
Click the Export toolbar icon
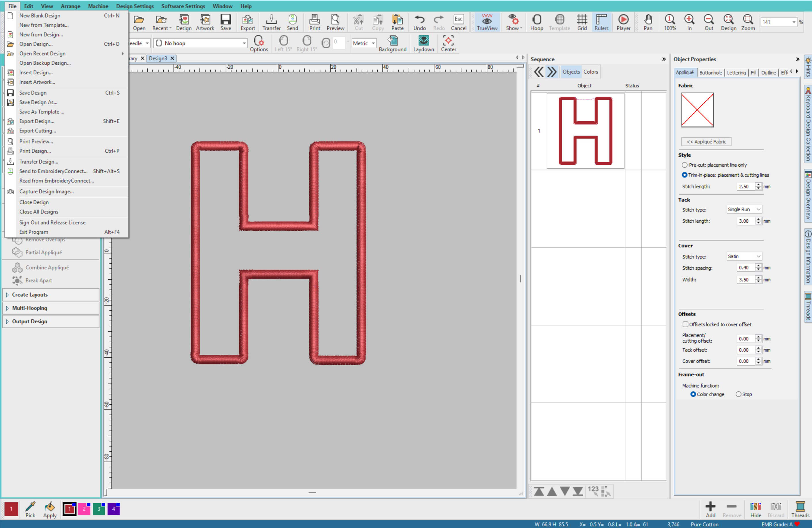(248, 22)
